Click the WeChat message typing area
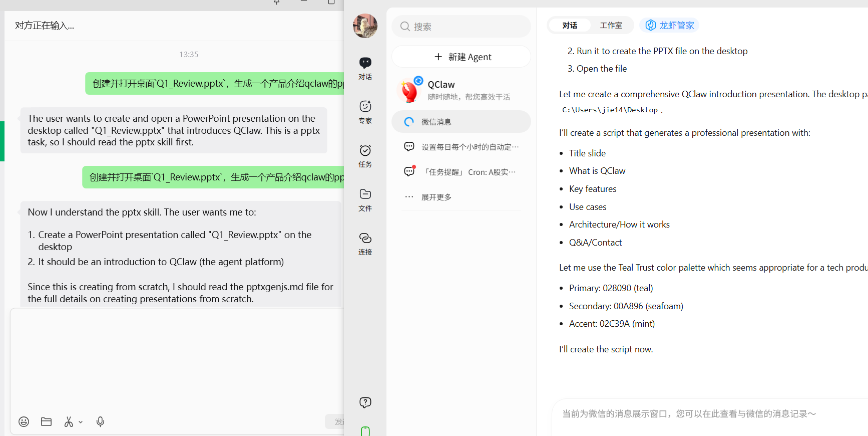The height and width of the screenshot is (436, 868). [177, 362]
